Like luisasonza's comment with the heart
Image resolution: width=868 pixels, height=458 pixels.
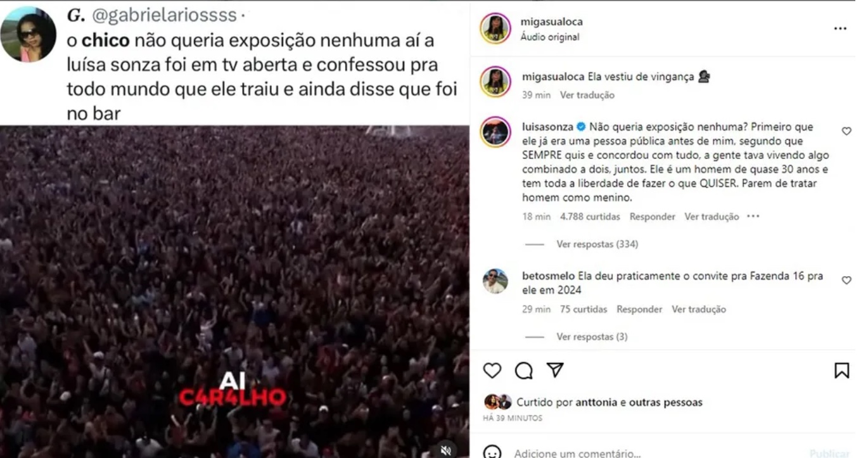coord(846,131)
